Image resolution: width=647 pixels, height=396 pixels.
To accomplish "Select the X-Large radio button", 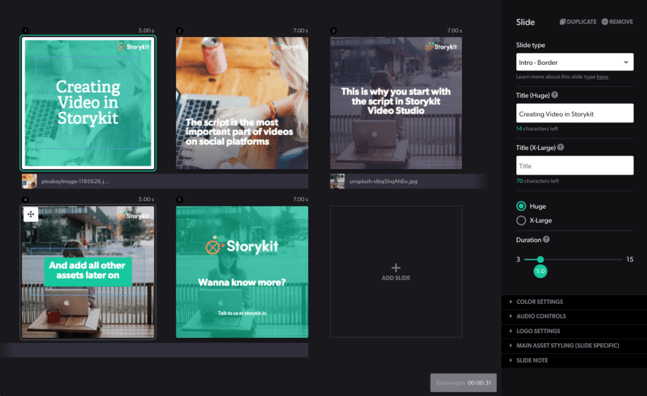I will pyautogui.click(x=521, y=220).
